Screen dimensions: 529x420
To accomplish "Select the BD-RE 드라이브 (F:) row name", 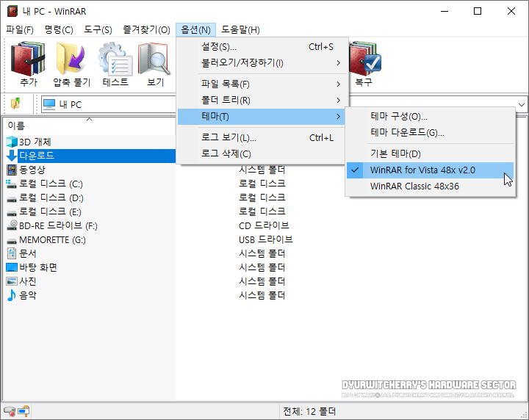I will click(58, 225).
